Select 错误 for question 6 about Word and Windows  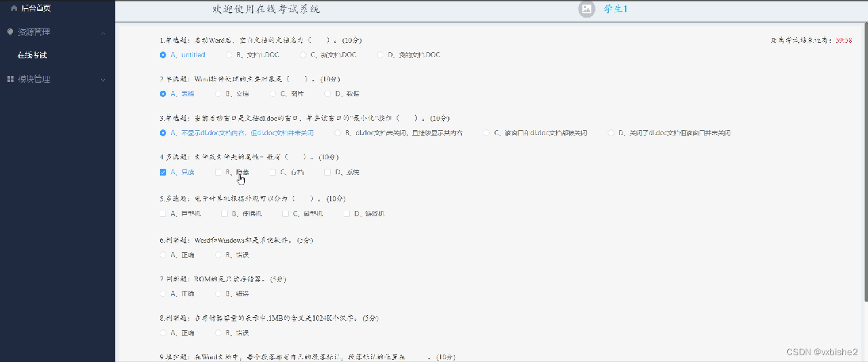232,255
